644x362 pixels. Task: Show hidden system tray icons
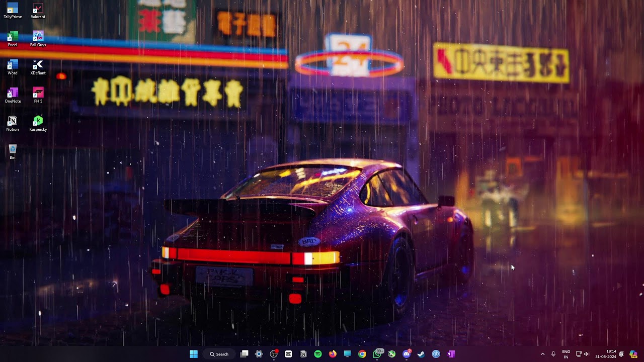[x=542, y=354]
